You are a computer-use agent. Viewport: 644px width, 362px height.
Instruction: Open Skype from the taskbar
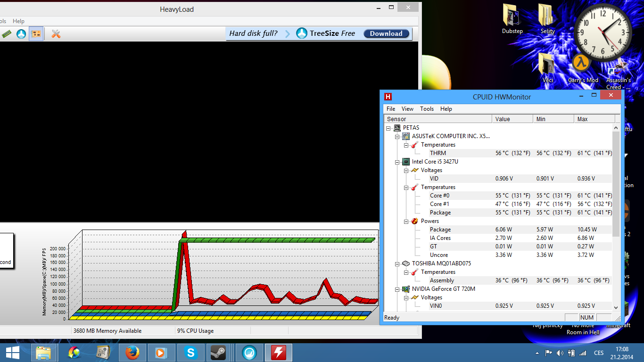(x=190, y=353)
